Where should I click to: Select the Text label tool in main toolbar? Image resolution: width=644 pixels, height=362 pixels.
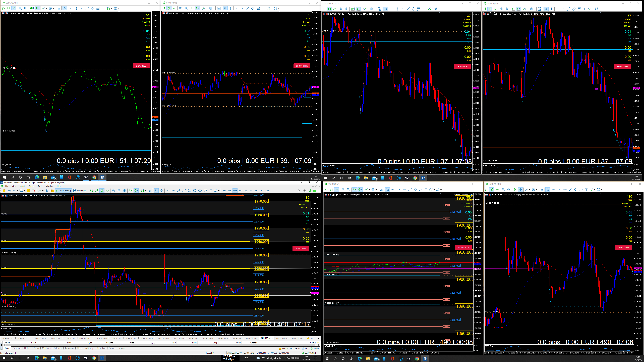point(211,191)
